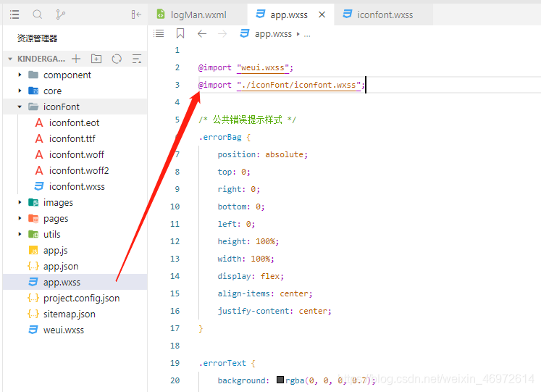Click the images folder icon
The image size is (541, 392).
coord(33,203)
